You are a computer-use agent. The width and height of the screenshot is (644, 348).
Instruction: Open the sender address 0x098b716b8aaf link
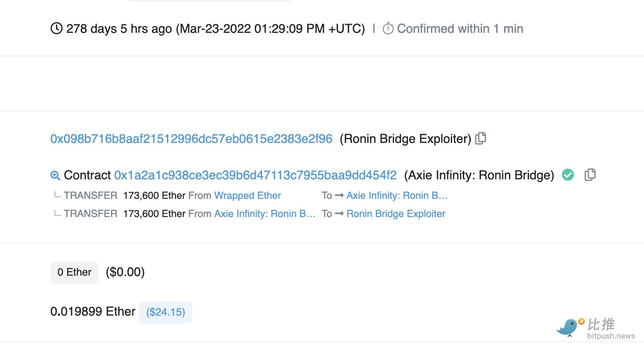point(191,139)
